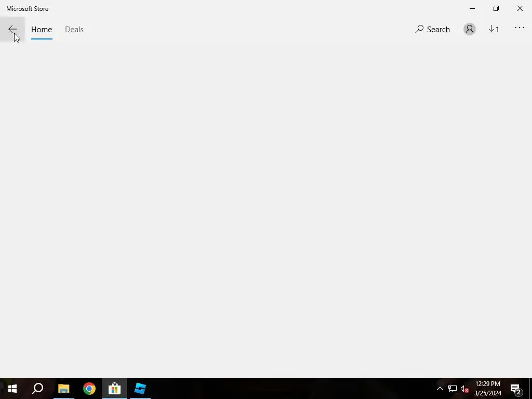Restore down the Microsoft Store window
Viewport: 532px width, 399px height.
(x=496, y=8)
